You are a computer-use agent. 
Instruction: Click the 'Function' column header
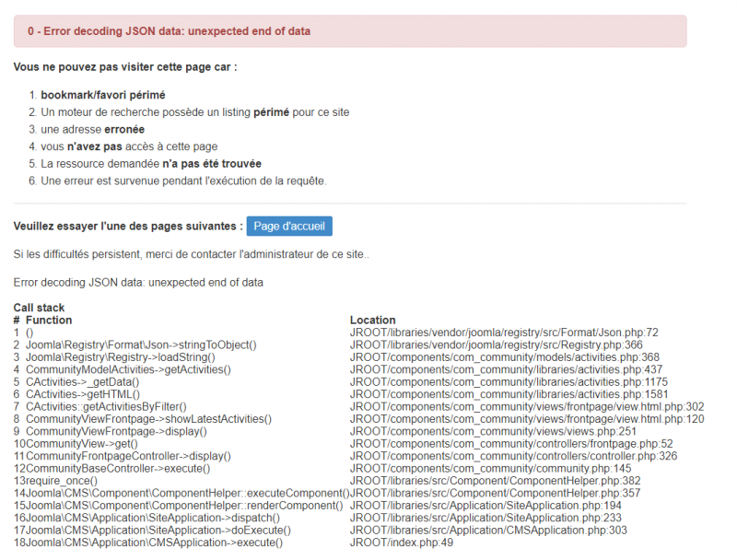click(49, 320)
